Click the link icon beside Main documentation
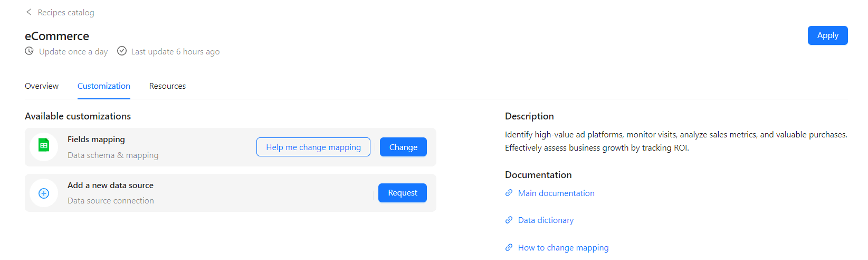The height and width of the screenshot is (260, 868). [x=509, y=193]
